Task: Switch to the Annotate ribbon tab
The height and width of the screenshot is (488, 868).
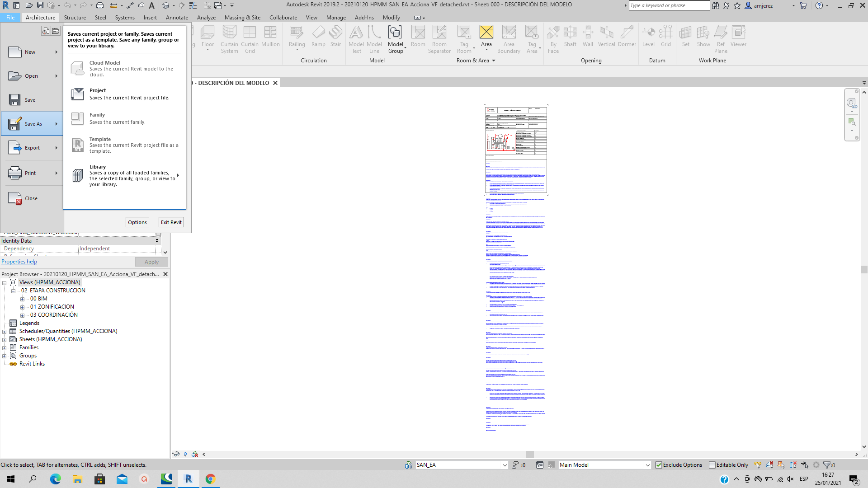Action: click(177, 17)
